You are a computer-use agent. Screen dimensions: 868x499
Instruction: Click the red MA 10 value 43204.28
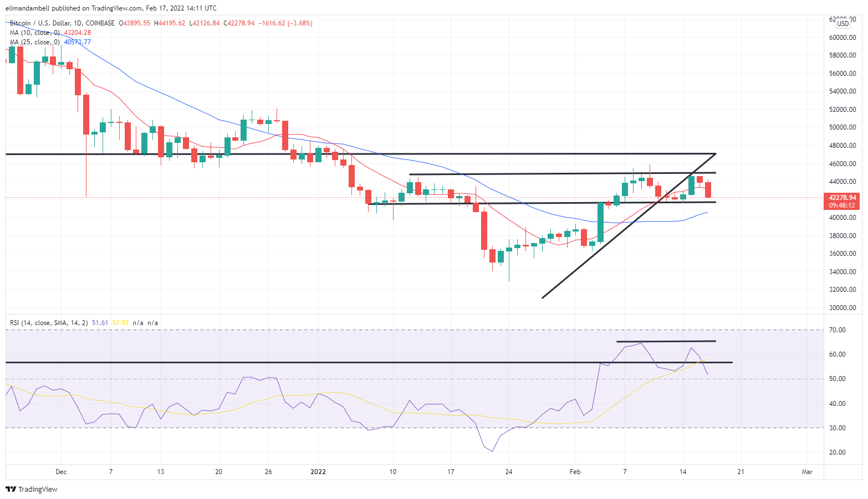click(x=78, y=33)
